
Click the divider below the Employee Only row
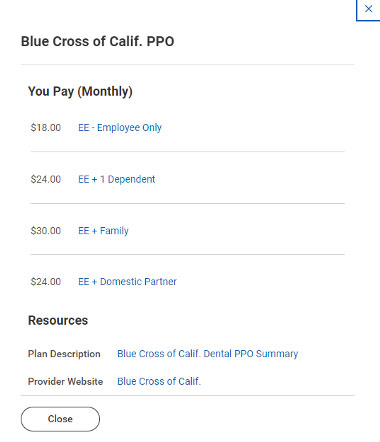pos(188,151)
